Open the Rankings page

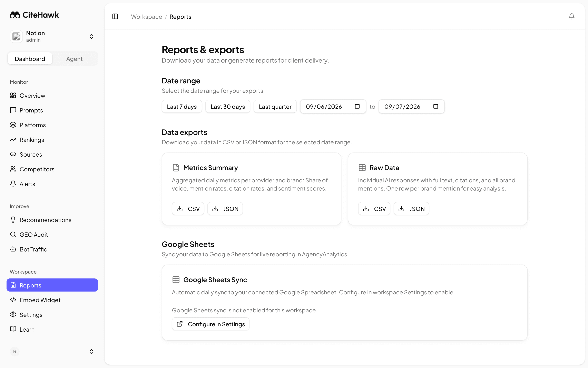52,140
